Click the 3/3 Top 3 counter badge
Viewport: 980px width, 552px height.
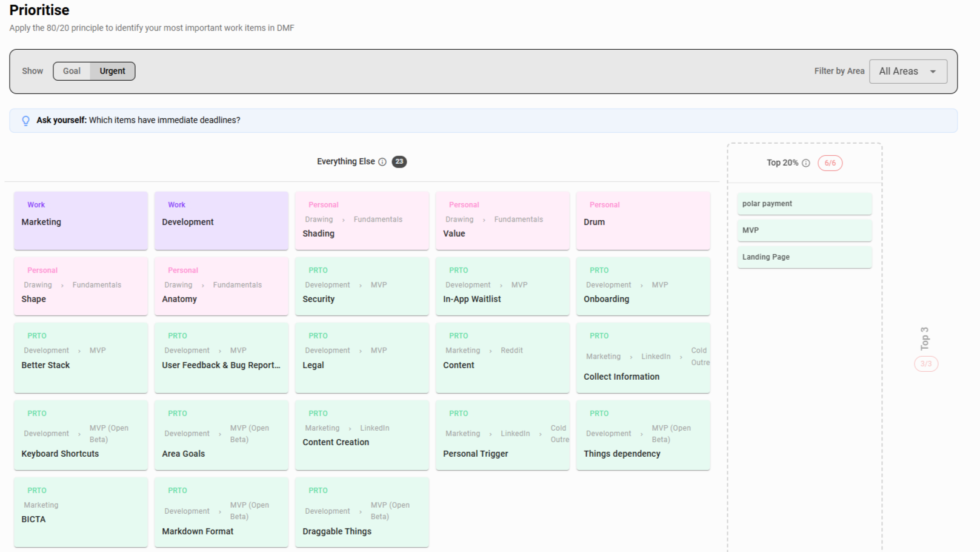click(926, 364)
